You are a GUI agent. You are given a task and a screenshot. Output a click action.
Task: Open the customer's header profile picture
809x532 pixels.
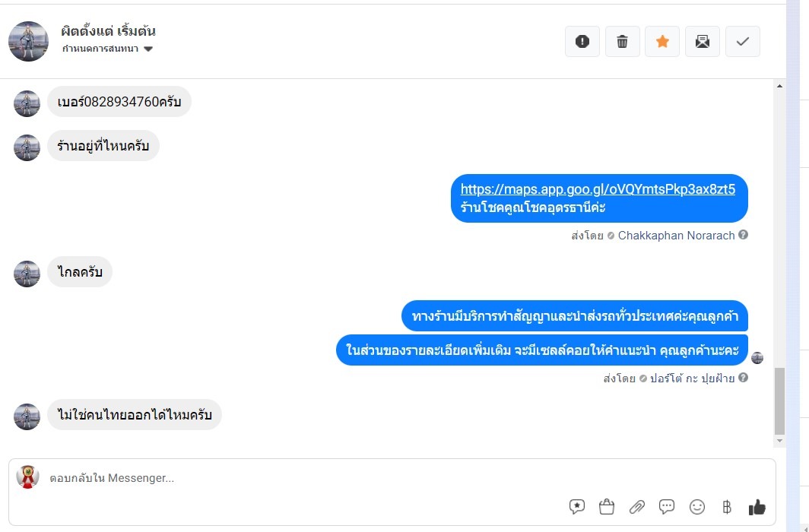(x=28, y=41)
